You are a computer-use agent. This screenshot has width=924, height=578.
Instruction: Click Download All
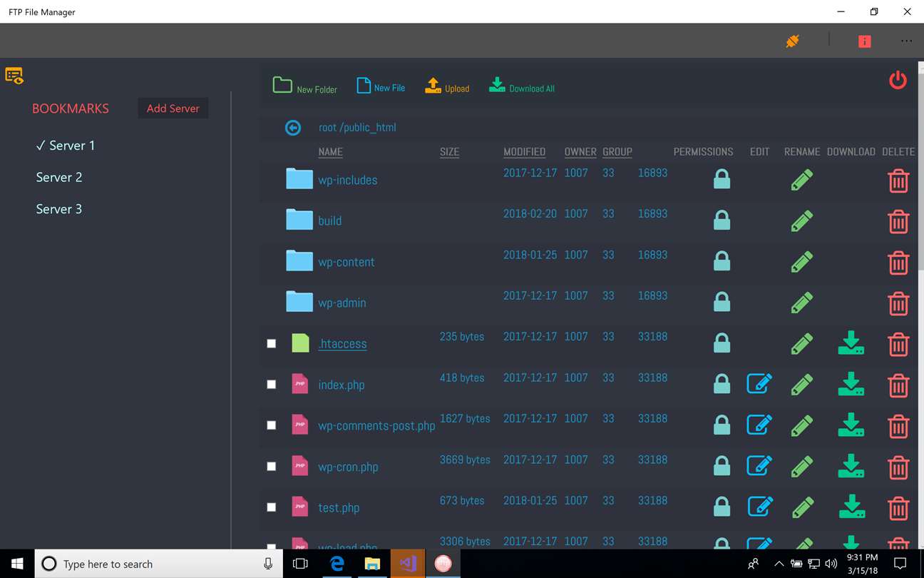pos(522,86)
